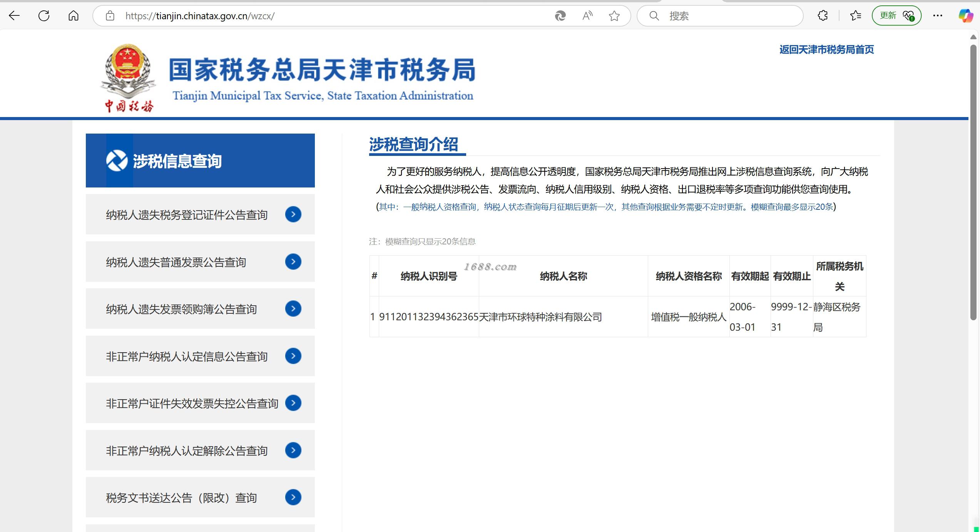Click the 涉税信息查询 header icon
980x532 pixels.
click(117, 161)
